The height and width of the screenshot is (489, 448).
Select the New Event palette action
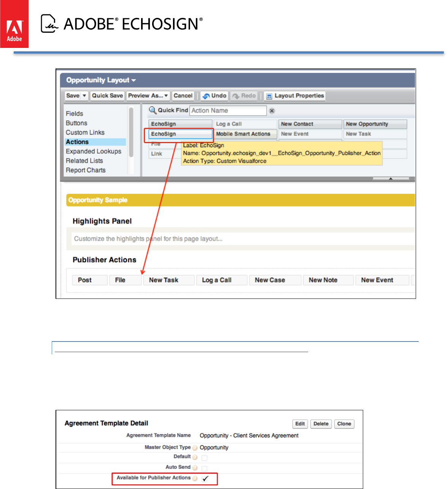310,134
